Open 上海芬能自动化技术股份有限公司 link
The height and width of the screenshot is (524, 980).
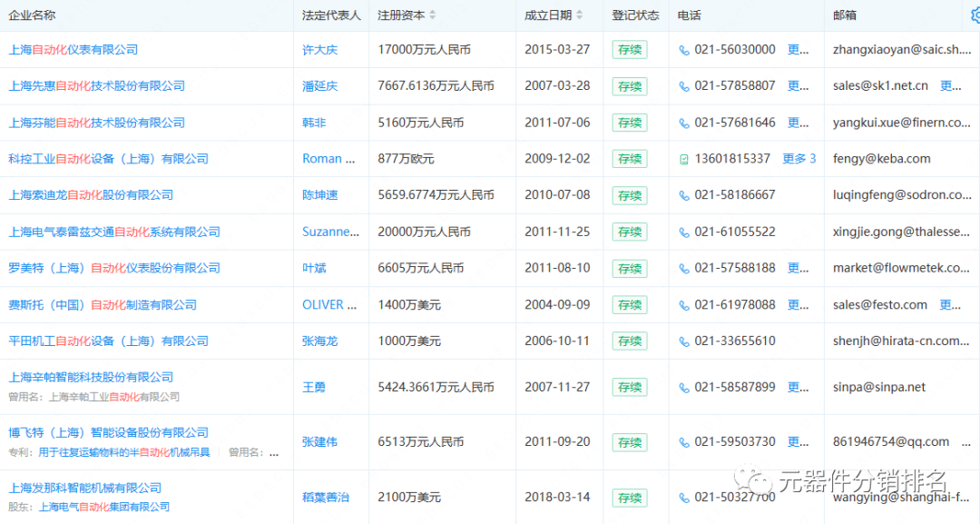point(97,123)
